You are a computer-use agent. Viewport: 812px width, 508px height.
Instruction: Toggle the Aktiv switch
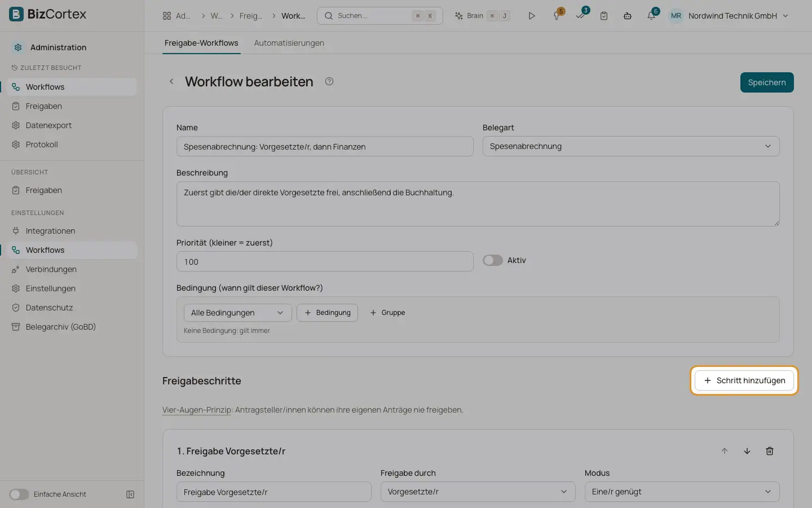pyautogui.click(x=493, y=260)
